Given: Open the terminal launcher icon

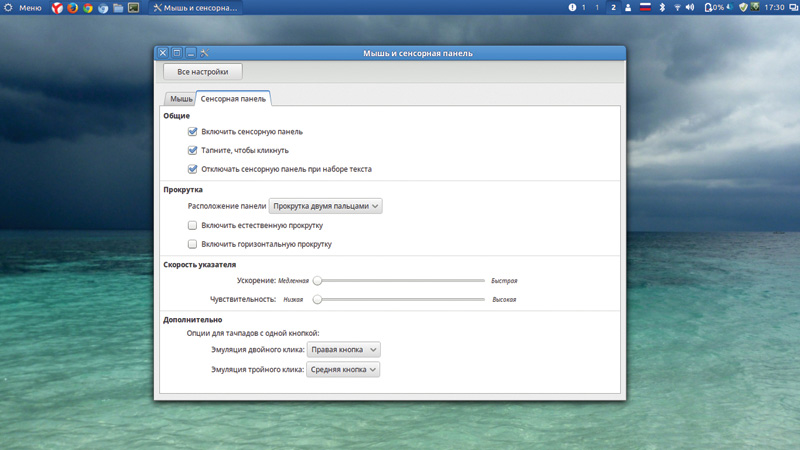Looking at the screenshot, I should point(133,8).
